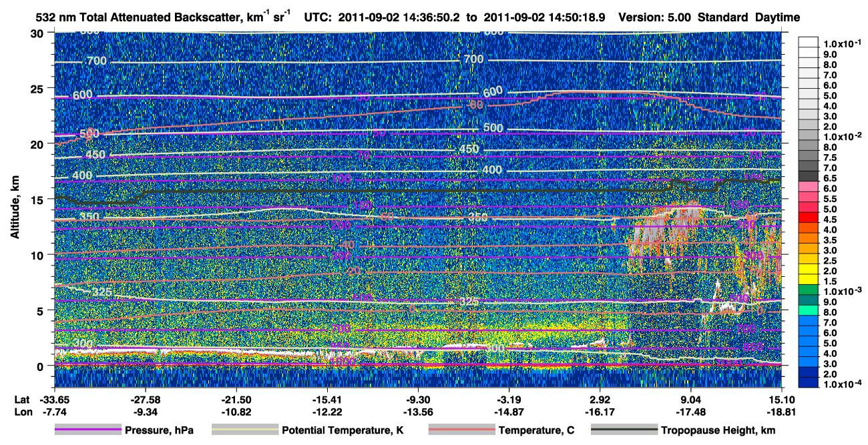
Task: Click the 7.5 color scale label
Action: 830,157
